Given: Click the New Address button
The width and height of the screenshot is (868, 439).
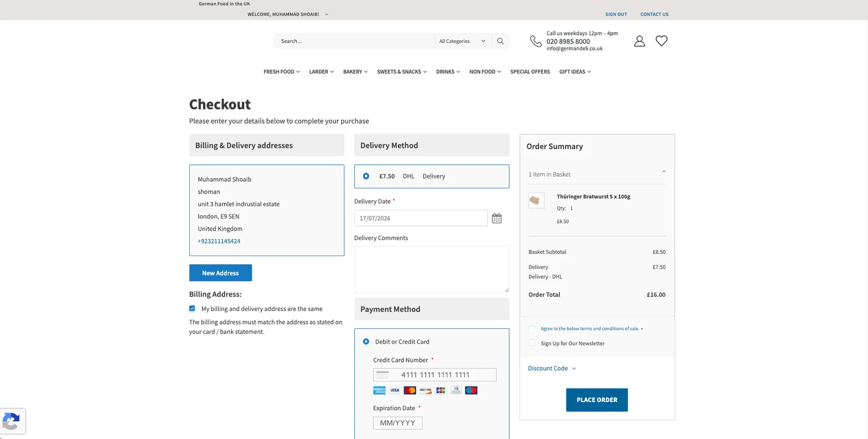Looking at the screenshot, I should pos(220,273).
